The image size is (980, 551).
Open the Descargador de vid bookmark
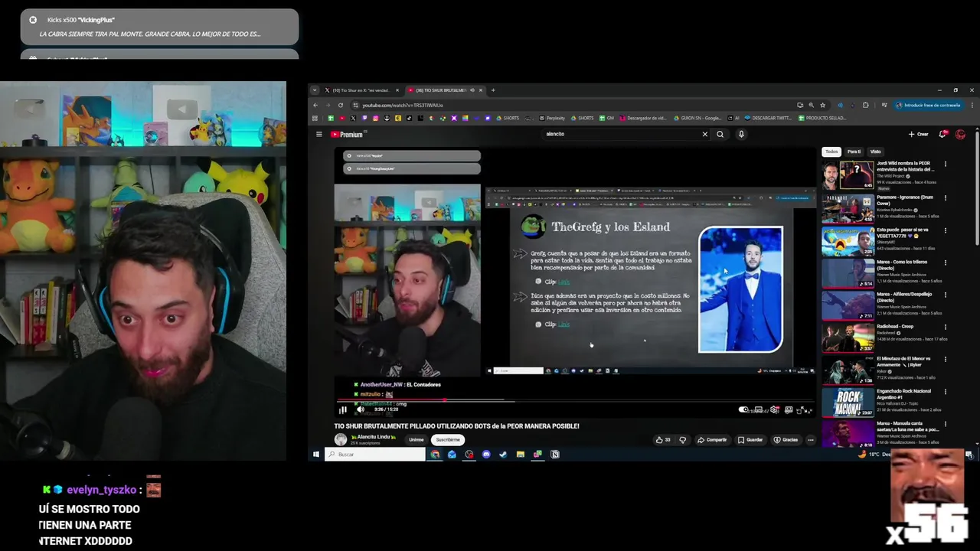coord(644,118)
